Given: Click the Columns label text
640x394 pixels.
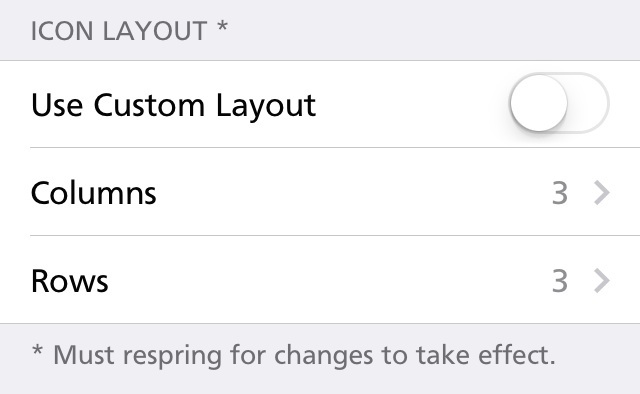Looking at the screenshot, I should [x=93, y=193].
